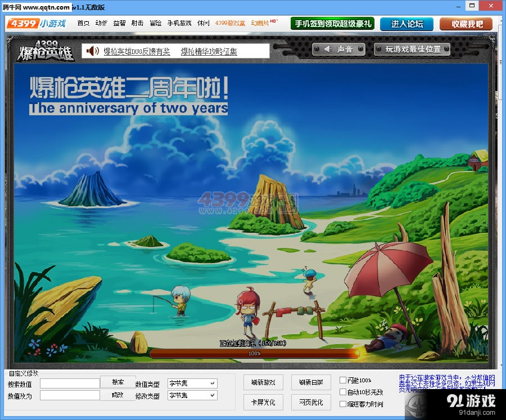Open the 冒险 games category
506x420 pixels.
tap(155, 23)
